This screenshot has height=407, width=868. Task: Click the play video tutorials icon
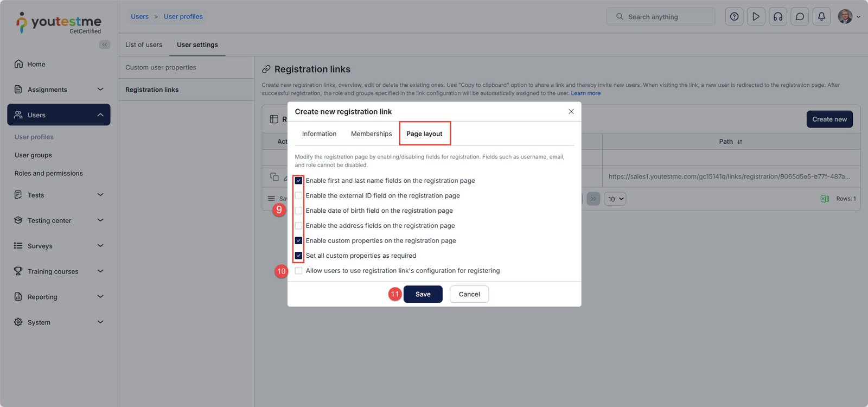(x=756, y=17)
